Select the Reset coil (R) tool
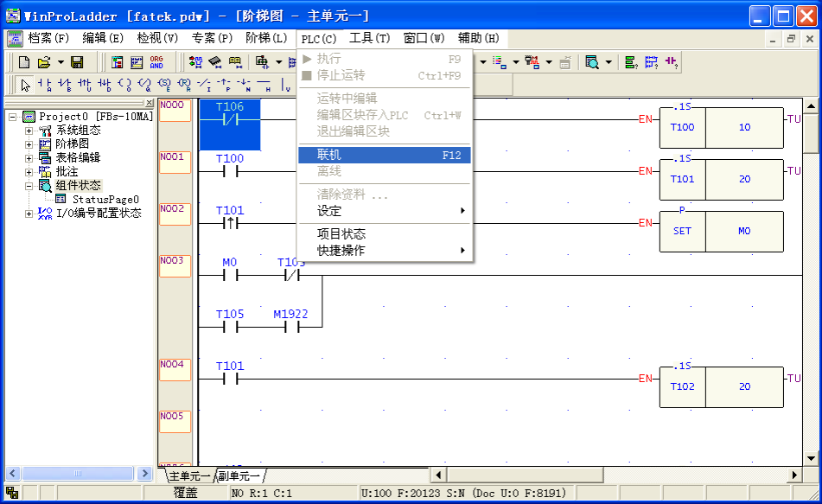Screen dimensions: 822x504 [x=184, y=85]
